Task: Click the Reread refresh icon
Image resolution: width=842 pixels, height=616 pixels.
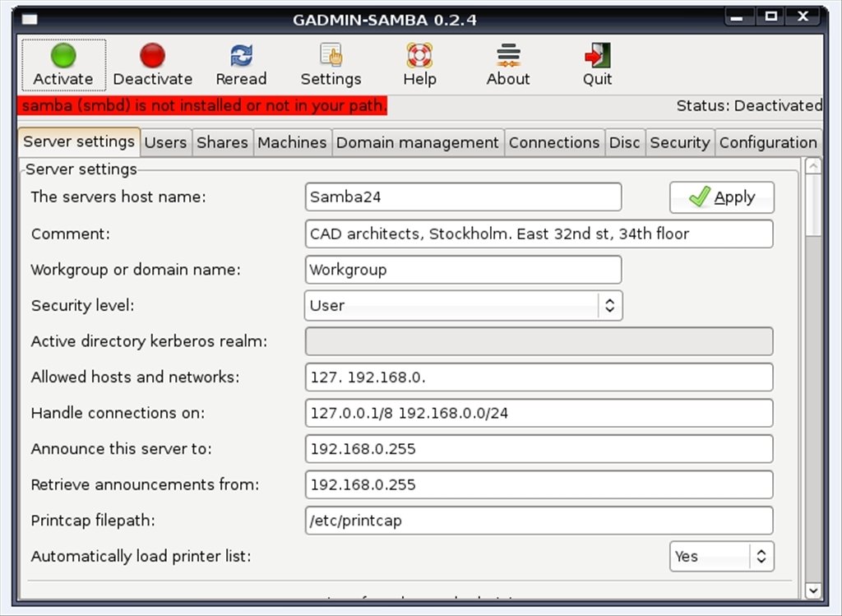Action: [x=241, y=55]
